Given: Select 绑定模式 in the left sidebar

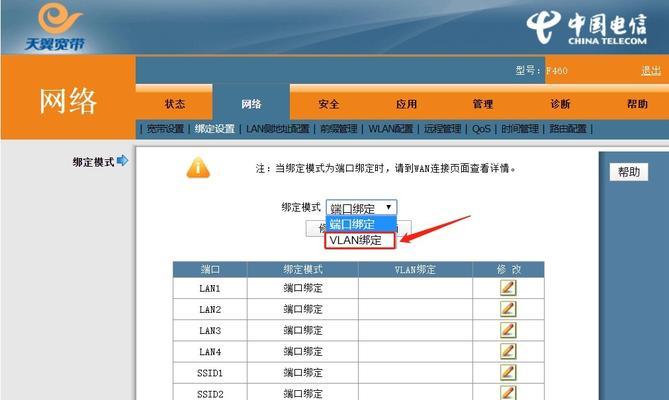Looking at the screenshot, I should click(x=93, y=162).
